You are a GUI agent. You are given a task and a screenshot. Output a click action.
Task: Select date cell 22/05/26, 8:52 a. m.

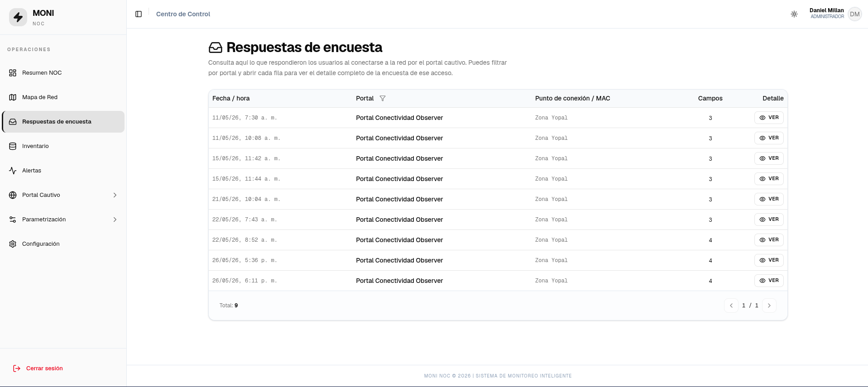click(x=245, y=240)
